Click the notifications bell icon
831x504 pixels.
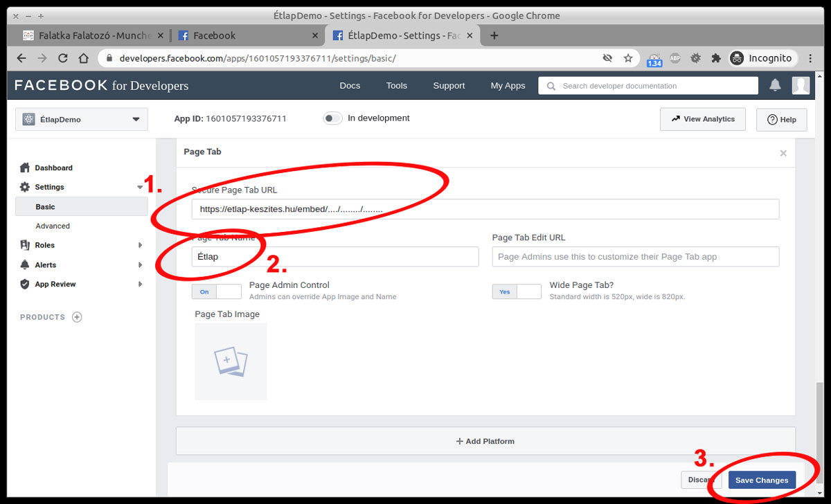click(x=775, y=85)
